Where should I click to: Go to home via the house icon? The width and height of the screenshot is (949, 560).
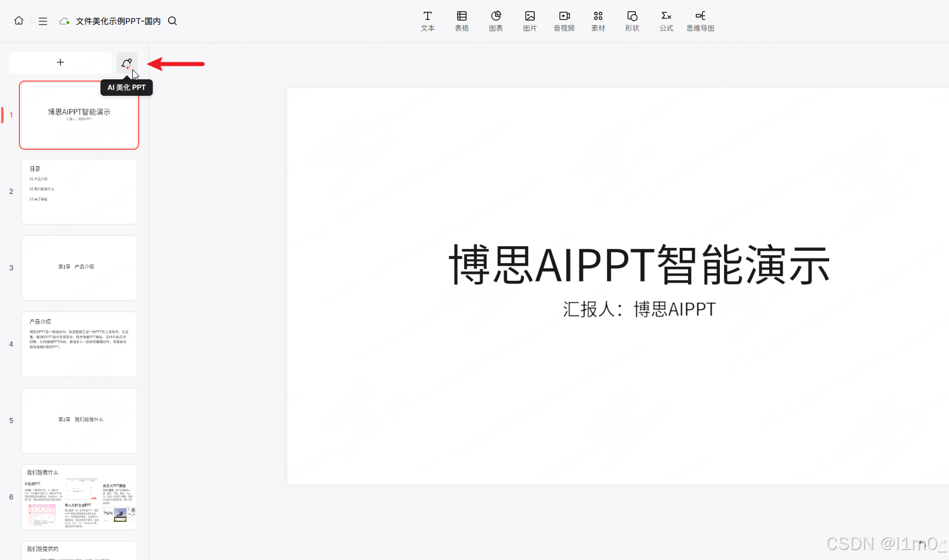19,21
